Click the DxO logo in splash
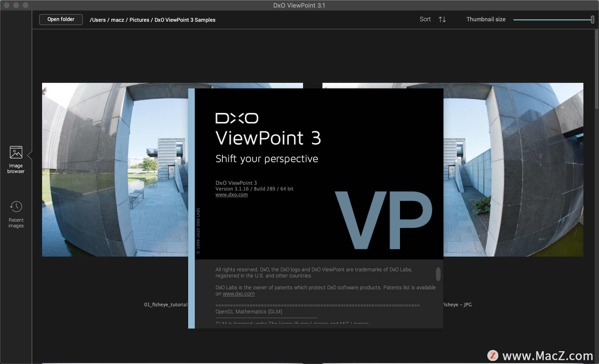599x364 pixels. pos(237,118)
